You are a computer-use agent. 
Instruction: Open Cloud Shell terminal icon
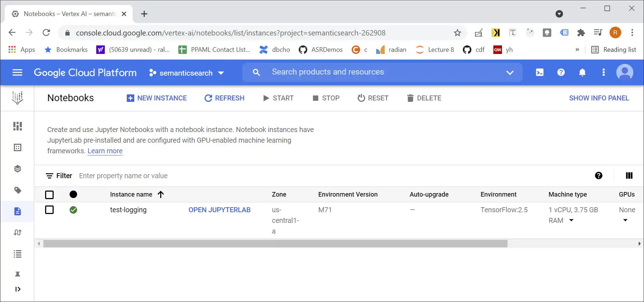(x=540, y=72)
